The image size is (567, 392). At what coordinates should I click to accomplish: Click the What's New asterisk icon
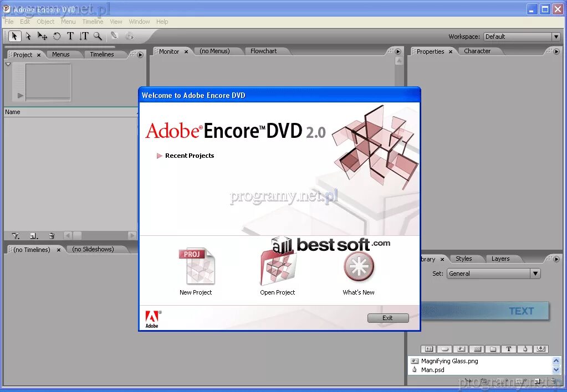(x=359, y=267)
